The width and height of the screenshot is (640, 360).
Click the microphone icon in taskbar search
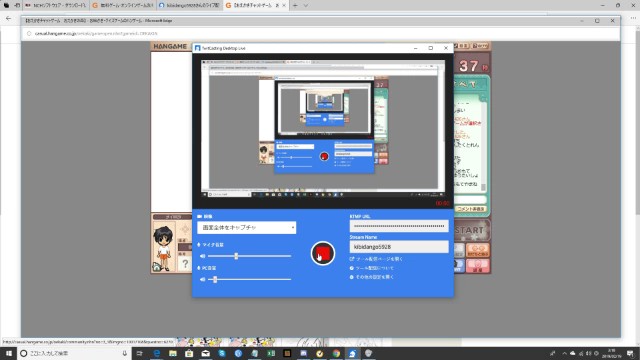[124, 353]
